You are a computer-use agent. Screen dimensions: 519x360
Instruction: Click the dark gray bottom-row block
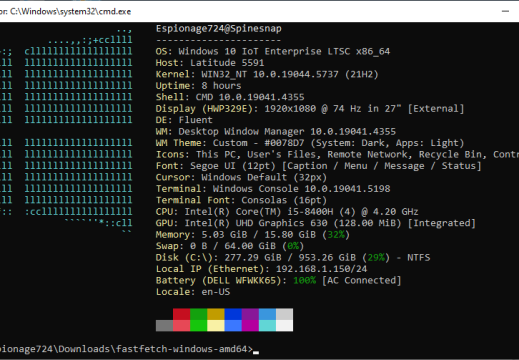coord(164,326)
